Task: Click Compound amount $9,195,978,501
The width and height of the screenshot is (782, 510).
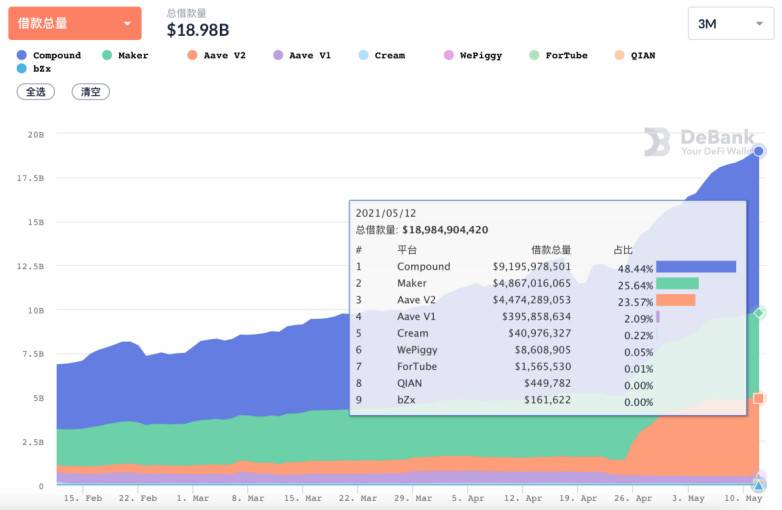Action: pos(532,267)
